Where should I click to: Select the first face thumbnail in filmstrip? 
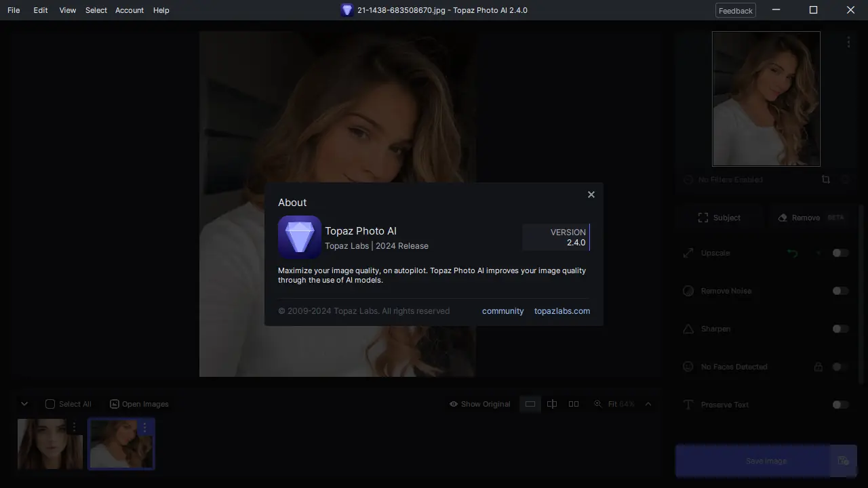(x=50, y=444)
